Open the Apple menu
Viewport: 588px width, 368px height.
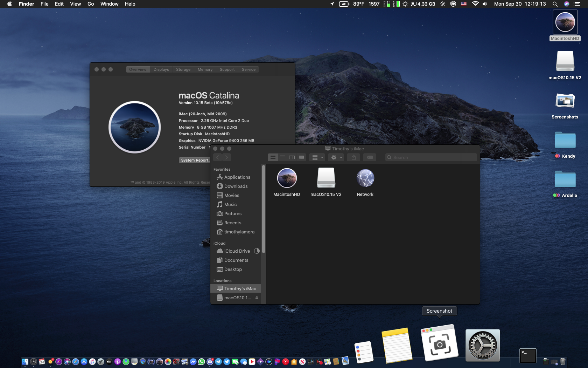[9, 4]
